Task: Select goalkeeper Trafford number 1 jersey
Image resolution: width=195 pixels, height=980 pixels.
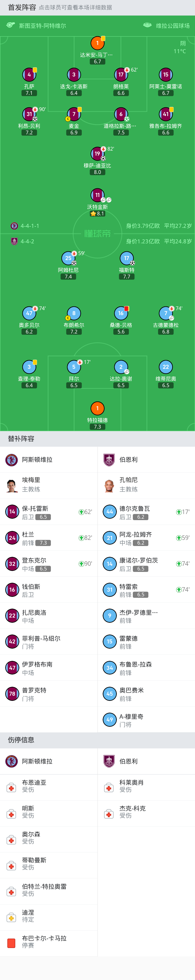Action: 97,408
